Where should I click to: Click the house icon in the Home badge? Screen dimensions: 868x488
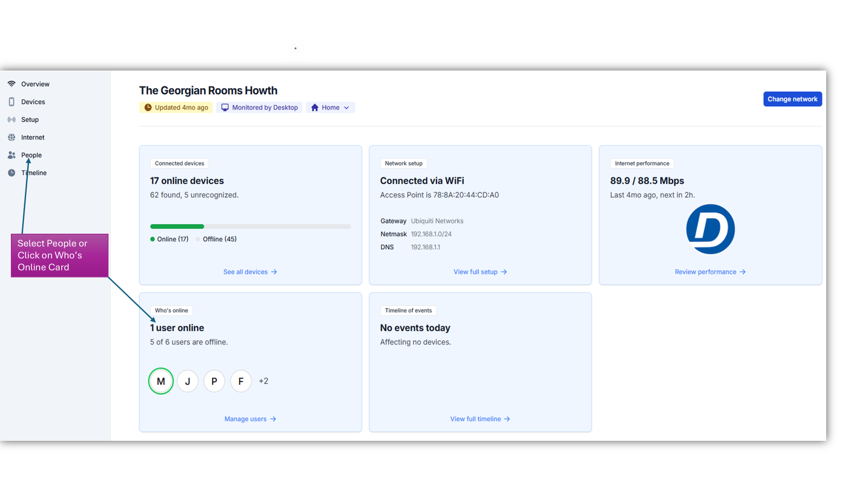pos(315,107)
